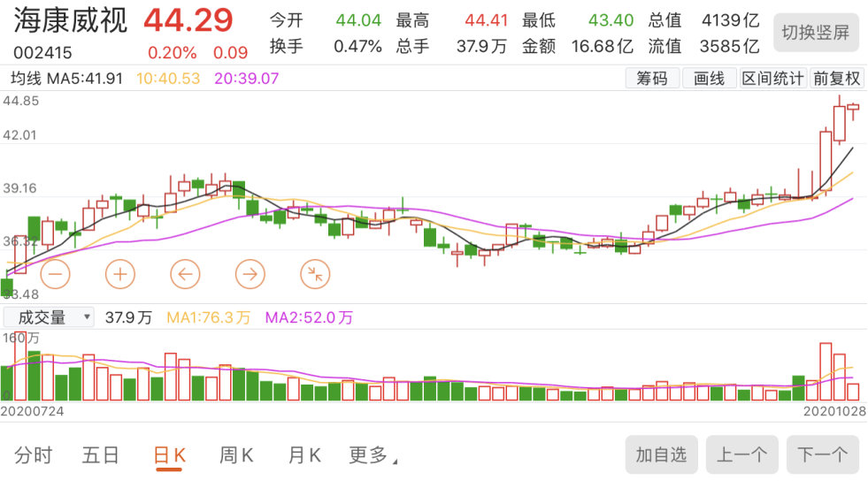The width and height of the screenshot is (868, 488).
Task: Pan chart right with right arrow icon
Action: tap(250, 274)
